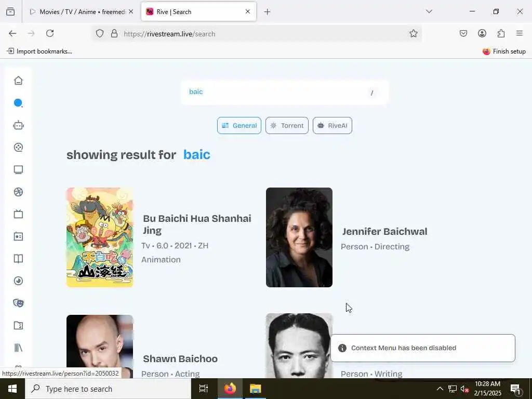This screenshot has height=399, width=532.
Task: Open the Live TV icon in sidebar
Action: (x=18, y=214)
